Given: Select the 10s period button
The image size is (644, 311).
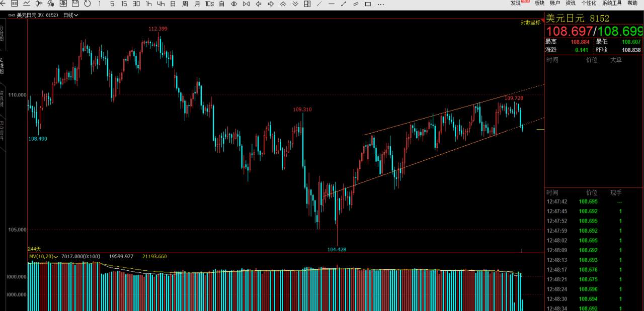Looking at the screenshot, I should click(x=209, y=4).
